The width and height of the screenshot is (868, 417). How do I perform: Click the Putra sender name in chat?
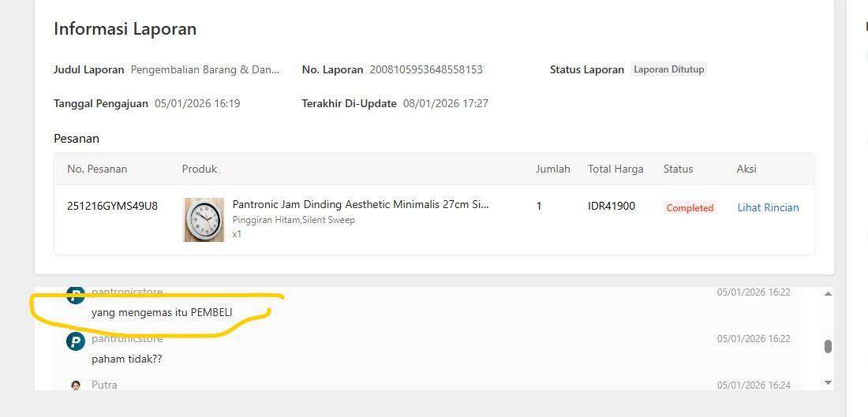pos(104,385)
